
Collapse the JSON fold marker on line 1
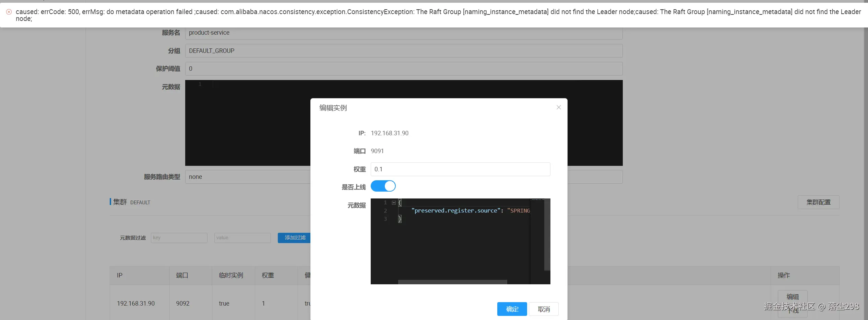[394, 203]
